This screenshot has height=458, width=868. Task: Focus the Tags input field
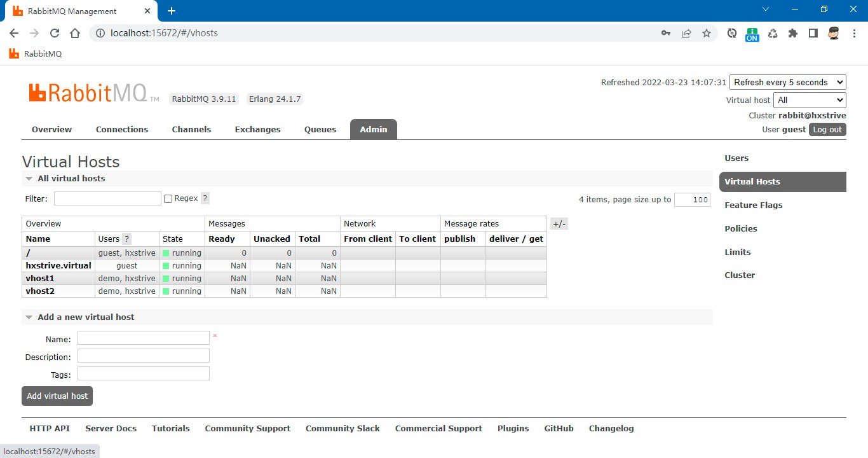tap(144, 373)
